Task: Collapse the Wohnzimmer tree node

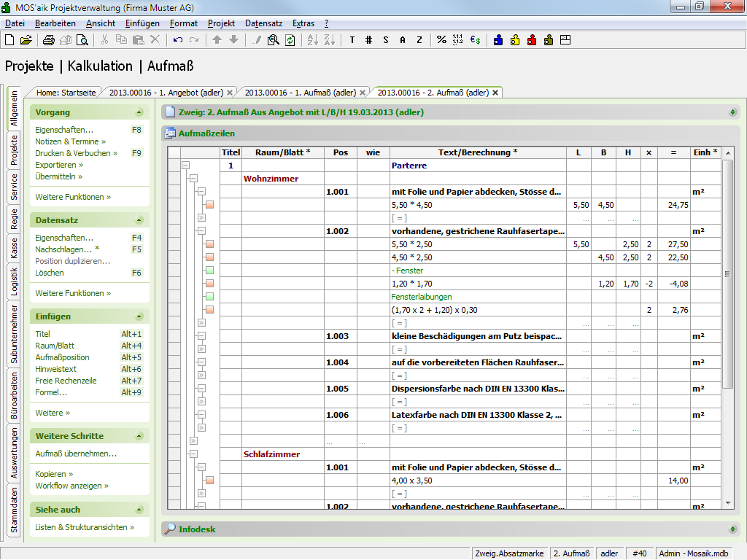Action: click(193, 179)
